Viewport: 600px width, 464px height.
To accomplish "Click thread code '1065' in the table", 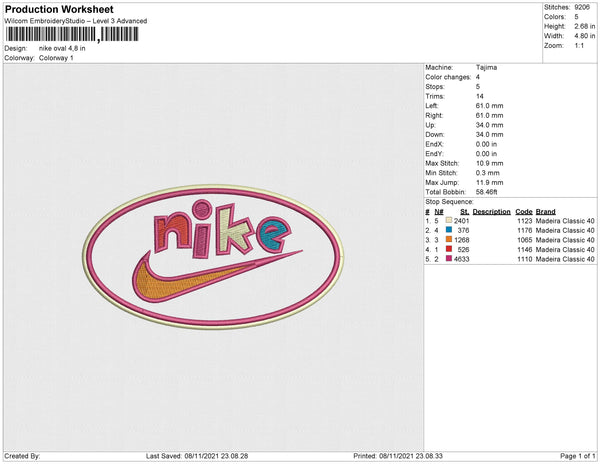I will (525, 240).
